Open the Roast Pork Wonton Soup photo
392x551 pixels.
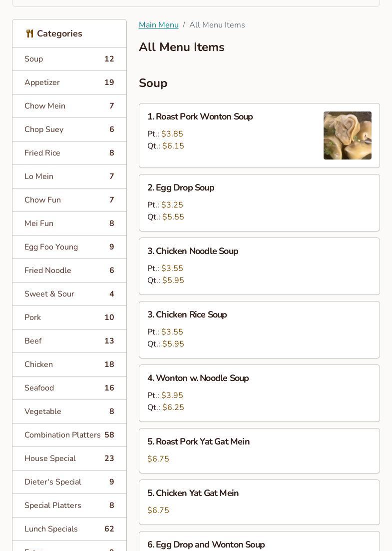click(347, 135)
